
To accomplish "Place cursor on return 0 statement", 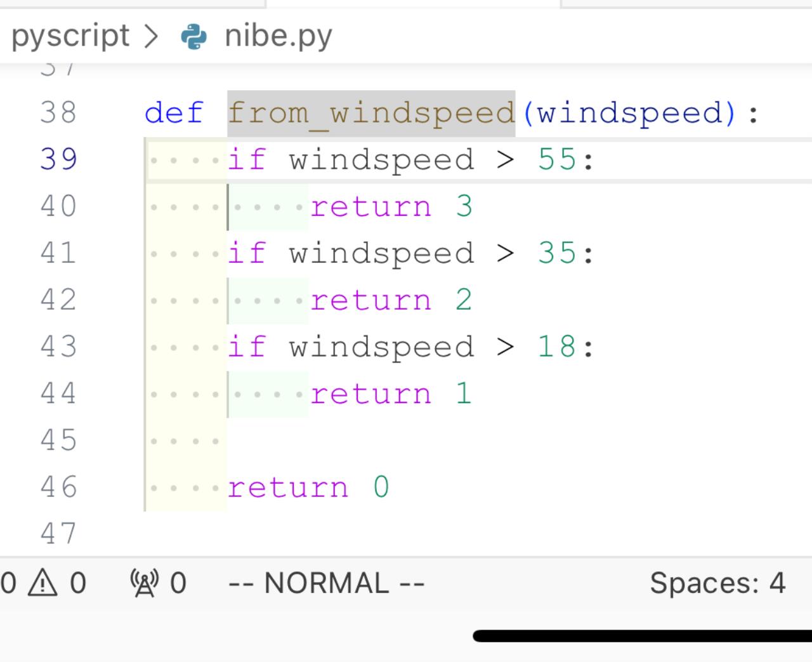I will pos(308,487).
